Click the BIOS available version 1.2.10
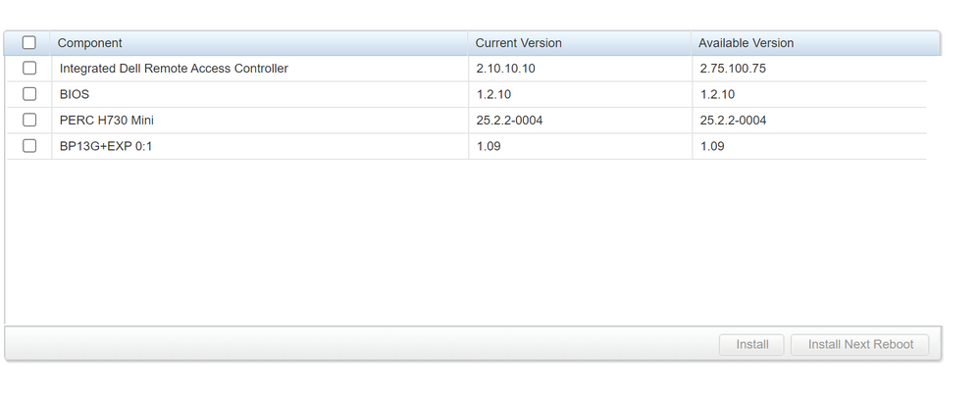The image size is (980, 395). [x=717, y=94]
